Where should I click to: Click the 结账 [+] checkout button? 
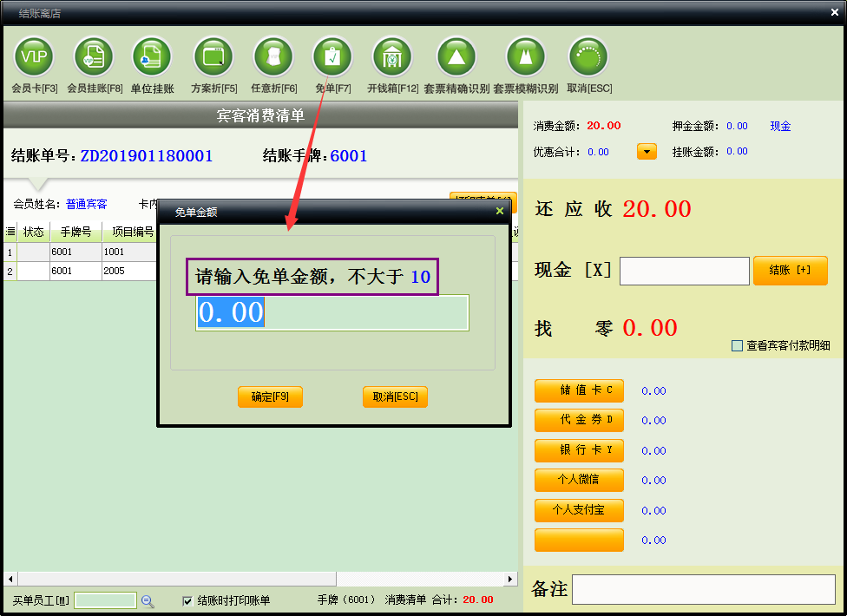[x=790, y=271]
